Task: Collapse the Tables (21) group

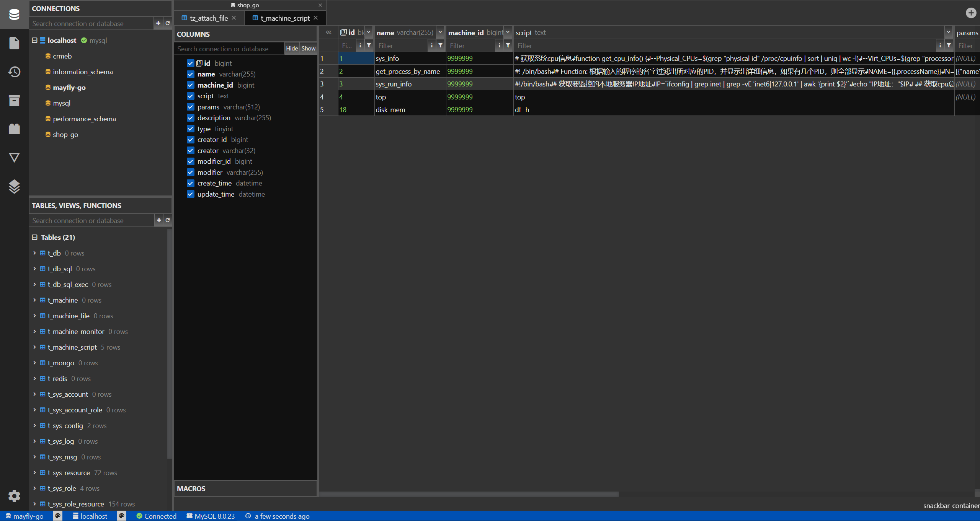Action: (x=34, y=237)
